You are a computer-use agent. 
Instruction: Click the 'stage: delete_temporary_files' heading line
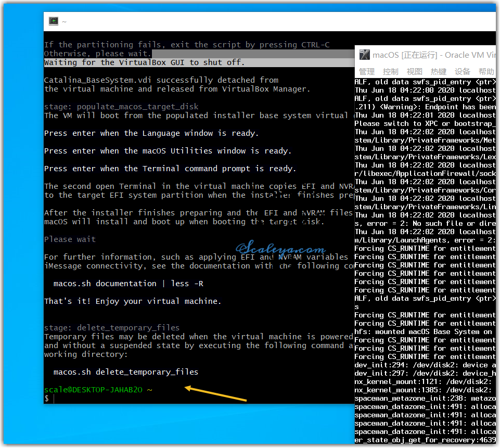coord(111,328)
